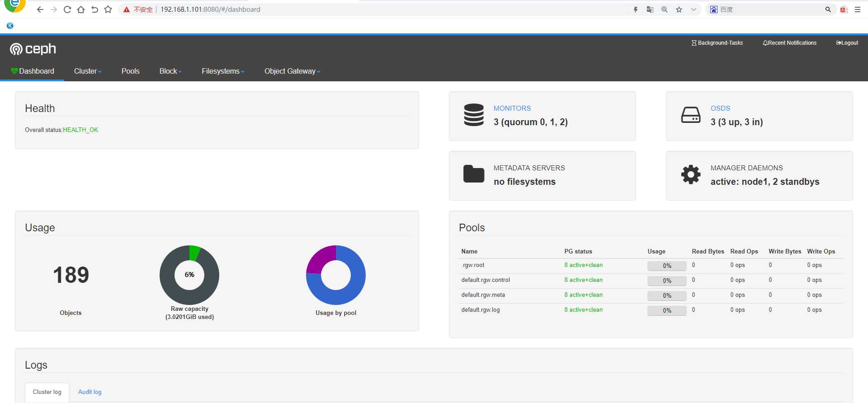Expand the address bar dropdown chevron

pyautogui.click(x=693, y=9)
